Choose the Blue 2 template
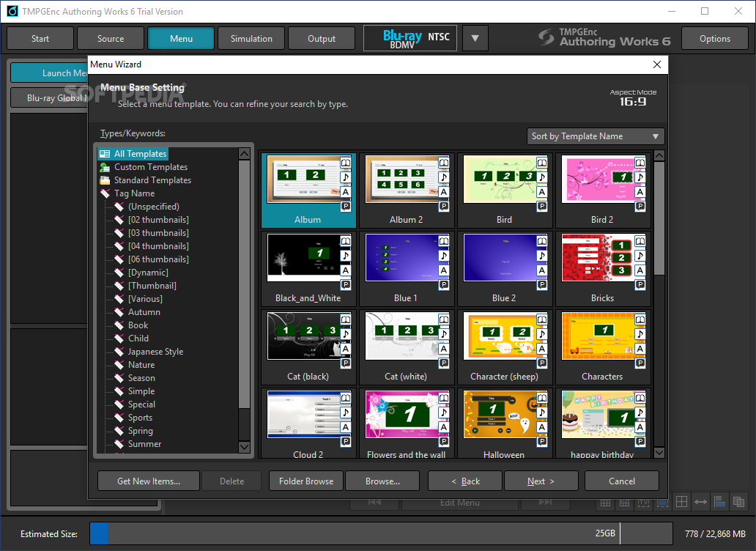Viewport: 756px width, 551px height. [x=504, y=268]
